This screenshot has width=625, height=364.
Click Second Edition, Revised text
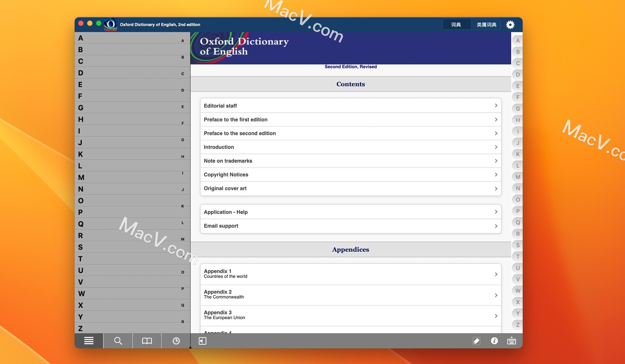(x=351, y=67)
